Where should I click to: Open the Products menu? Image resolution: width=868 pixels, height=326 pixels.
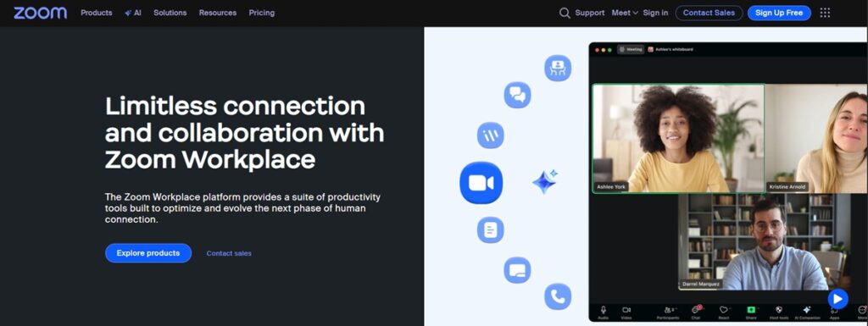[x=97, y=13]
